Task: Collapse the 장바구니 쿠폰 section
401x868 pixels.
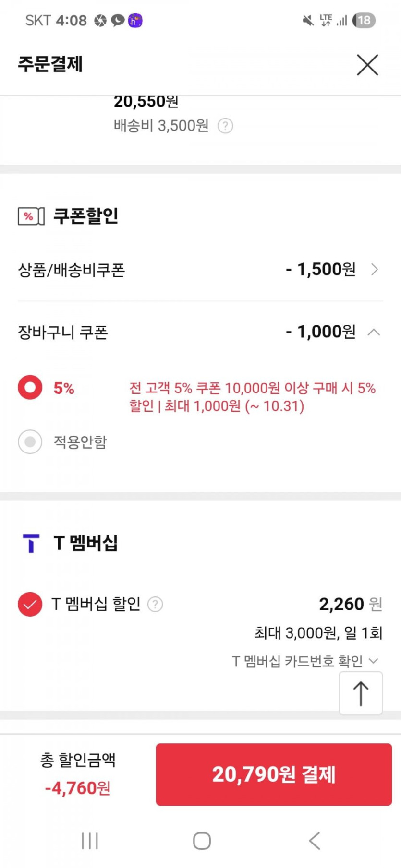Action: coord(374,332)
